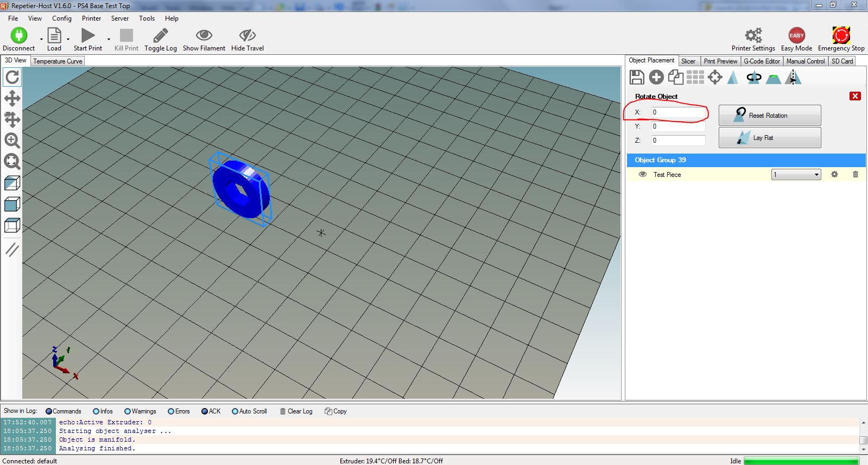Select the move viewpoint arrows tool
The image size is (868, 465).
tap(12, 98)
